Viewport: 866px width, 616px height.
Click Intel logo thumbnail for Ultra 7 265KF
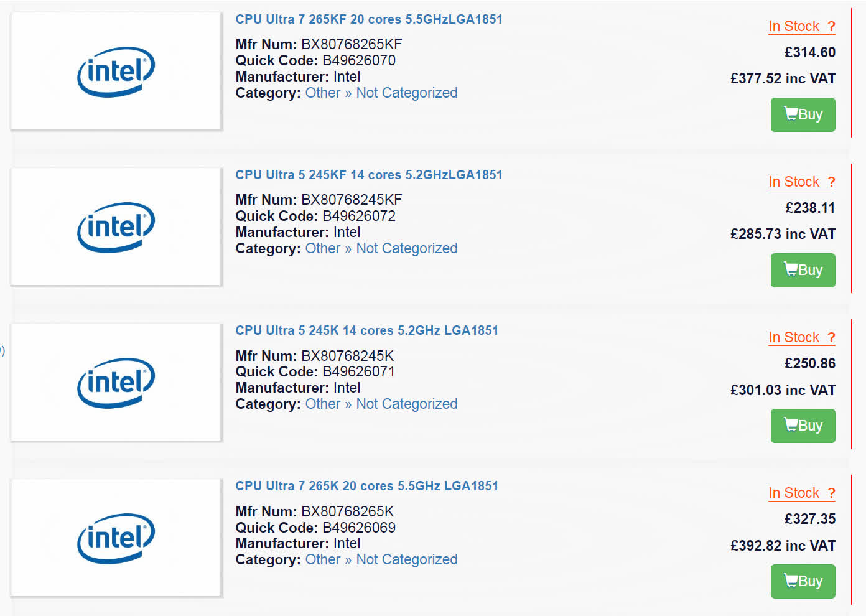tap(116, 72)
